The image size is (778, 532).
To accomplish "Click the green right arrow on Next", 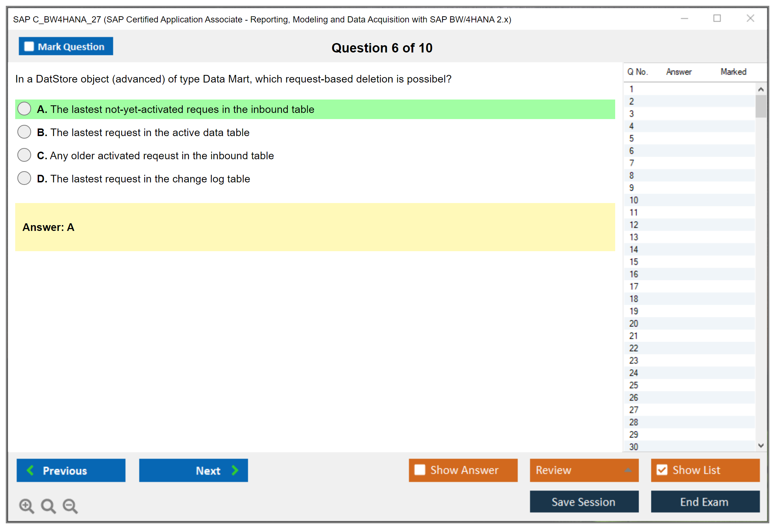I will [x=235, y=470].
